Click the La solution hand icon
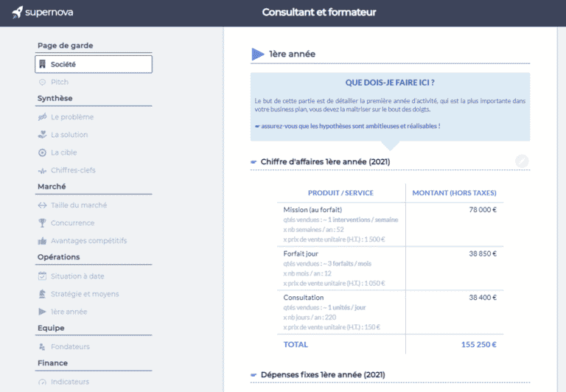The image size is (566, 392). 43,135
